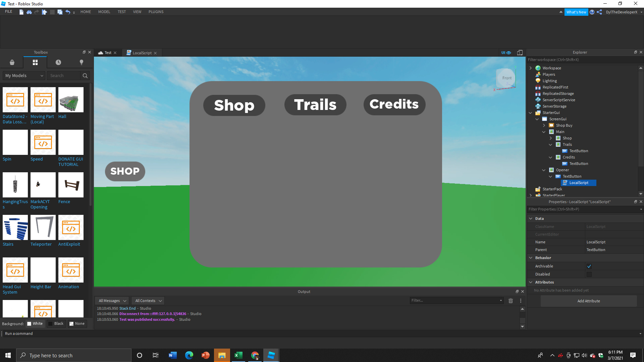Collapse the StarterGui tree node

pos(530,113)
